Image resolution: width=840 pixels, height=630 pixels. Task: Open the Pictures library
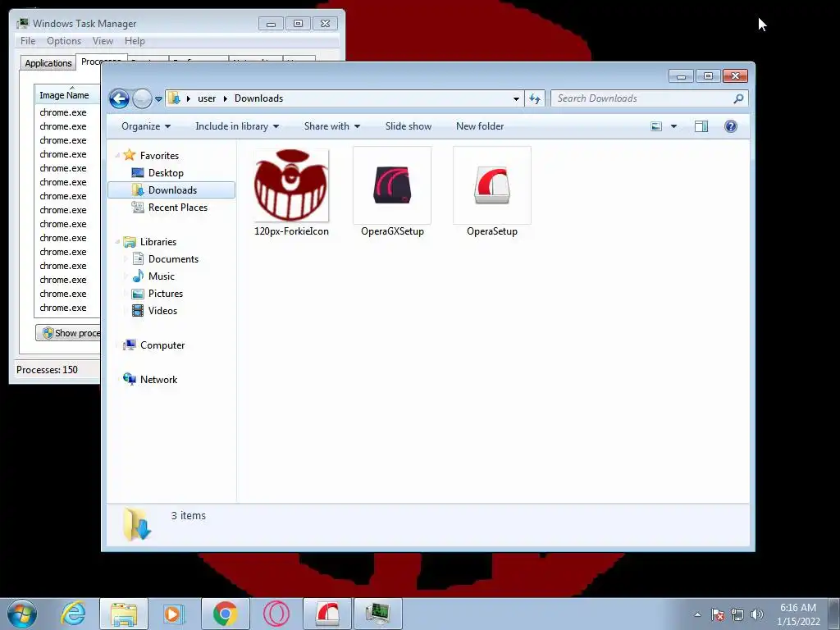(x=166, y=294)
